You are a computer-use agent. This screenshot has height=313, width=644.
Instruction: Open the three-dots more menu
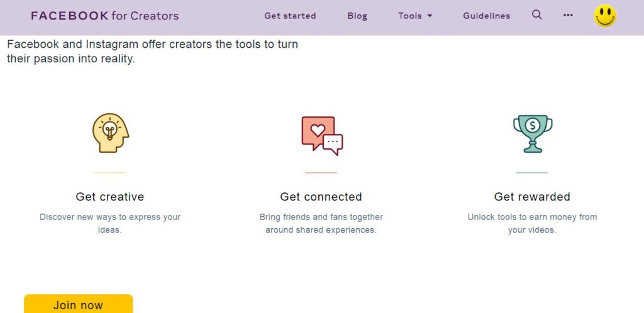pyautogui.click(x=568, y=15)
